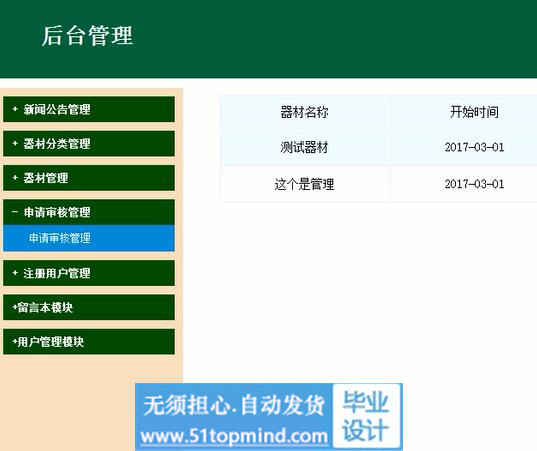Click the 开始时间 column header
Screen dimensions: 537x451
[474, 112]
